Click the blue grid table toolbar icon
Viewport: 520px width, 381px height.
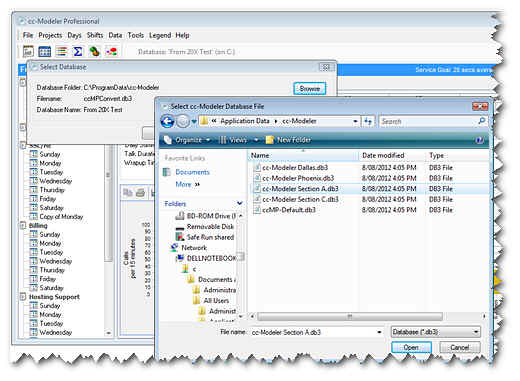tap(45, 51)
